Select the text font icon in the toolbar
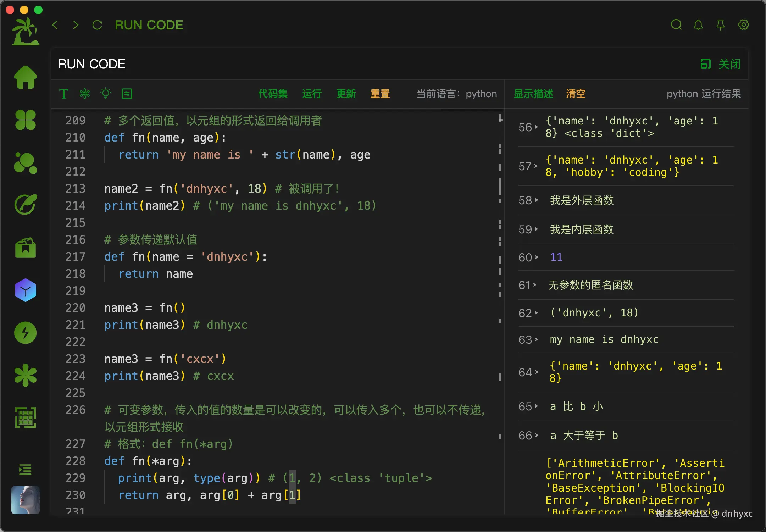Image resolution: width=766 pixels, height=532 pixels. 63,94
